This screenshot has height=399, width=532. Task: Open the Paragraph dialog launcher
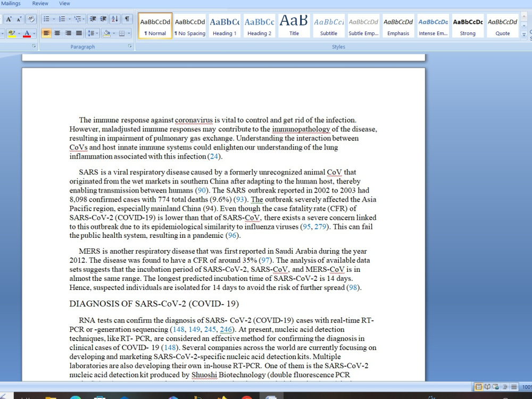tap(130, 46)
